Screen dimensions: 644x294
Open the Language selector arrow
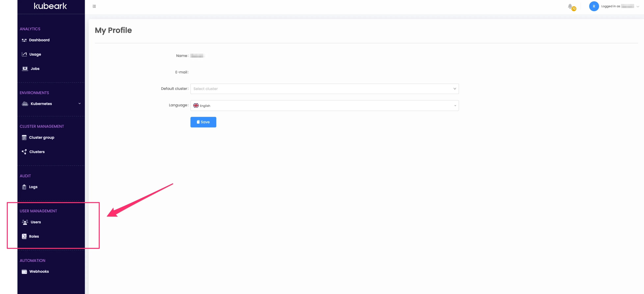(x=455, y=106)
